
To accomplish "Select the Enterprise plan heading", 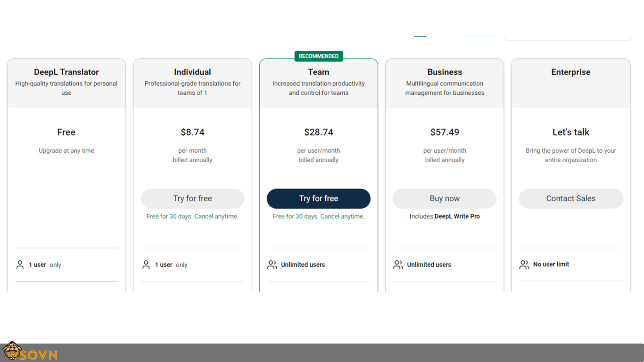I will coord(571,72).
